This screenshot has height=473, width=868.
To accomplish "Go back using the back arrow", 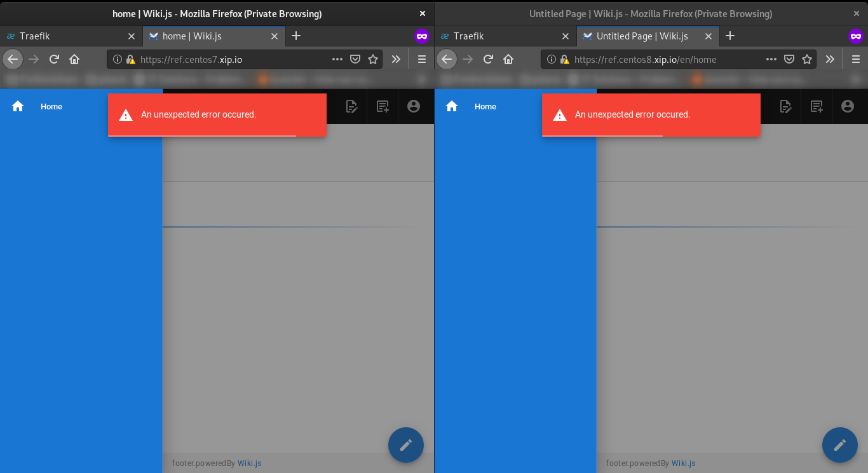I will tap(13, 59).
